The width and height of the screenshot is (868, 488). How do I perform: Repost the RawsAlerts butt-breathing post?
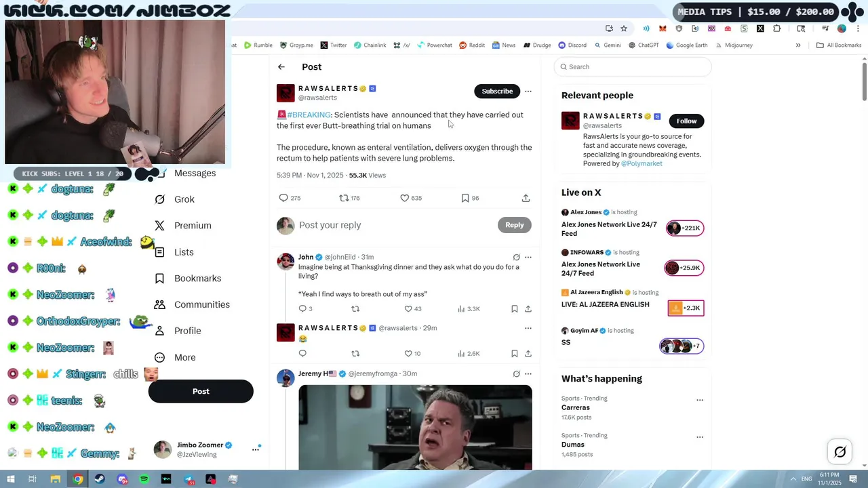point(349,198)
